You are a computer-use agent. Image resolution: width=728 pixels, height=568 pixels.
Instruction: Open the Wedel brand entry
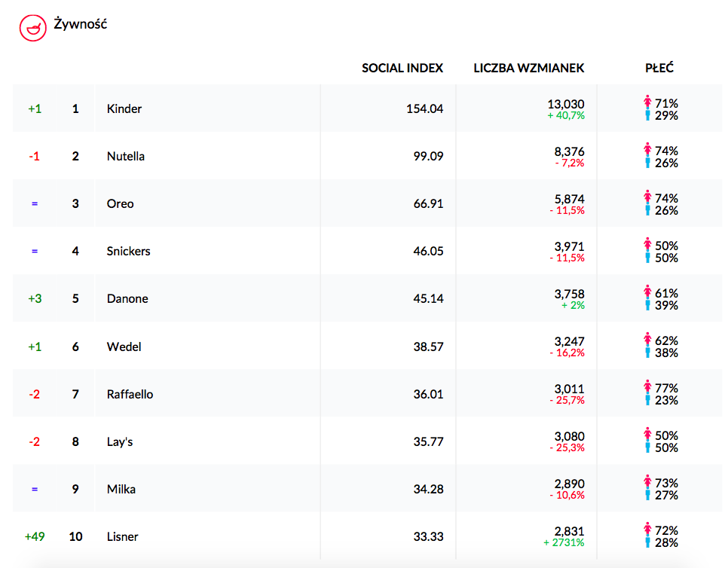pyautogui.click(x=124, y=347)
